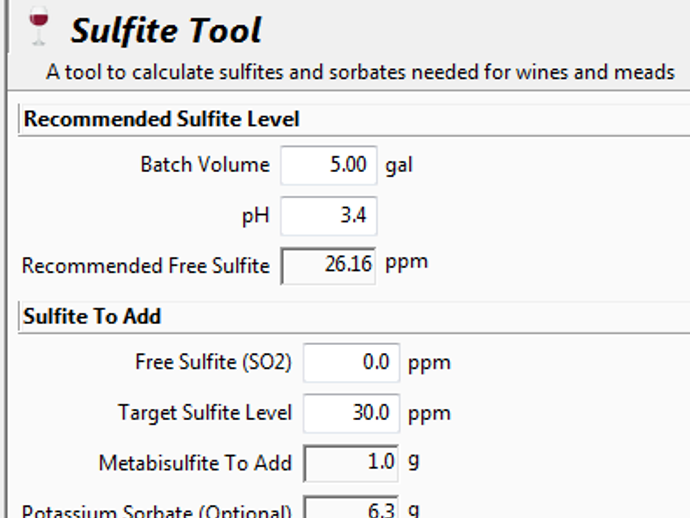Click the Target Sulfite Level label
Screen dimensions: 690x518
click(205, 412)
